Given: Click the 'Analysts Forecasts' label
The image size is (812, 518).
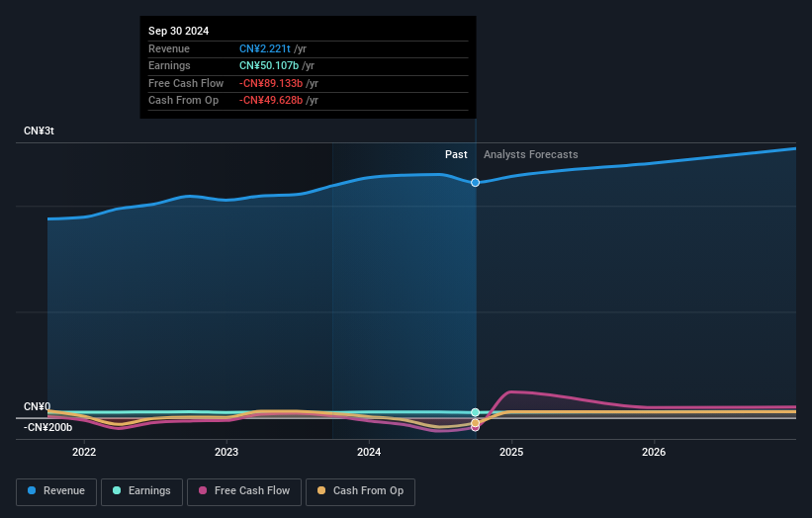Looking at the screenshot, I should pos(531,155).
